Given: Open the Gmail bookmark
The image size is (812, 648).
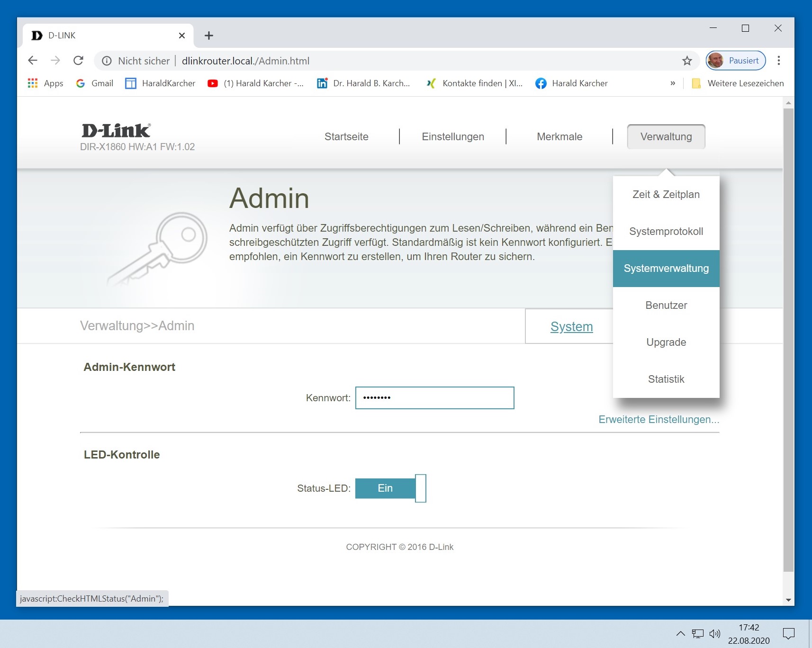Looking at the screenshot, I should [x=95, y=83].
